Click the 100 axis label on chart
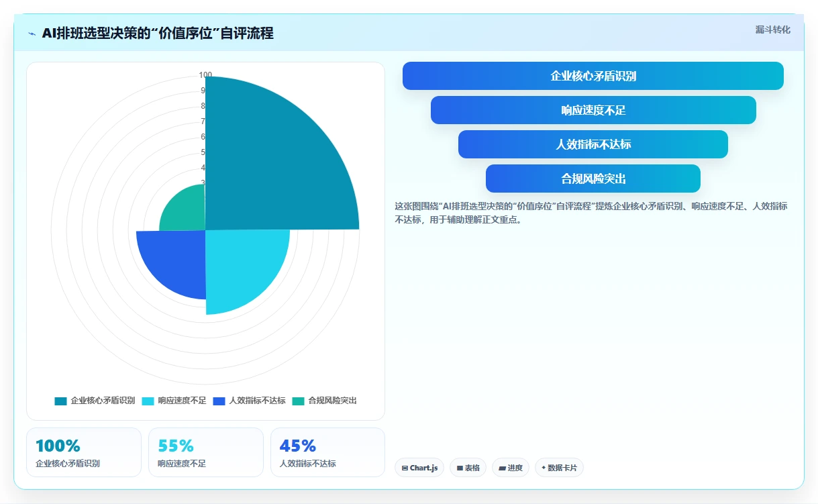This screenshot has width=818, height=504. tap(205, 75)
